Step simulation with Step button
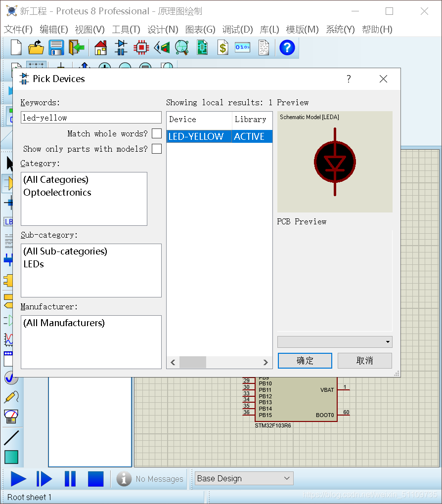Image resolution: width=442 pixels, height=504 pixels. pos(44,479)
